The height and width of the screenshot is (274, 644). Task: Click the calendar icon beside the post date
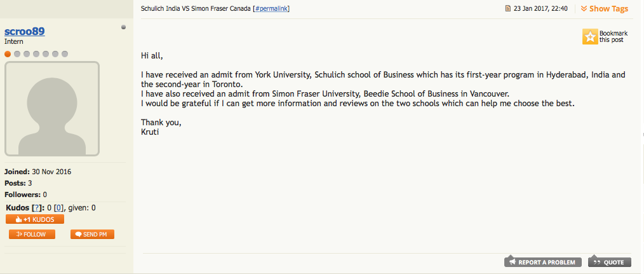point(508,9)
